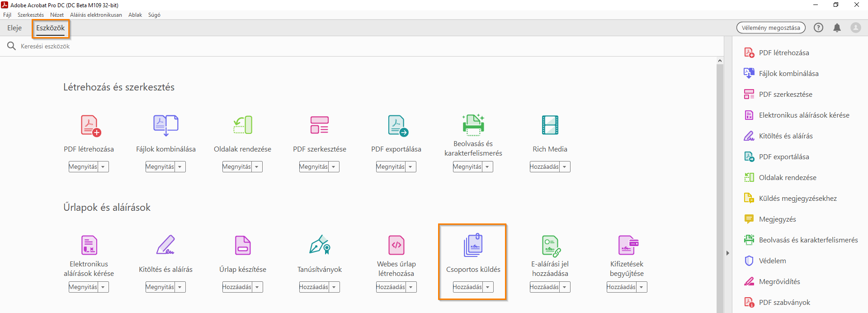868x313 pixels.
Task: Expand the dropdown arrow under Fájlok kombinálása
Action: click(180, 167)
